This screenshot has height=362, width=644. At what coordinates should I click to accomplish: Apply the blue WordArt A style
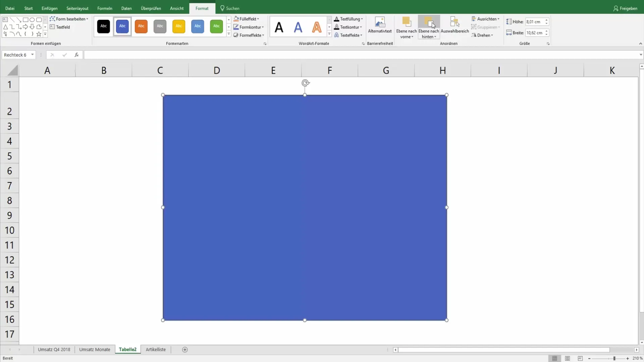pos(298,27)
